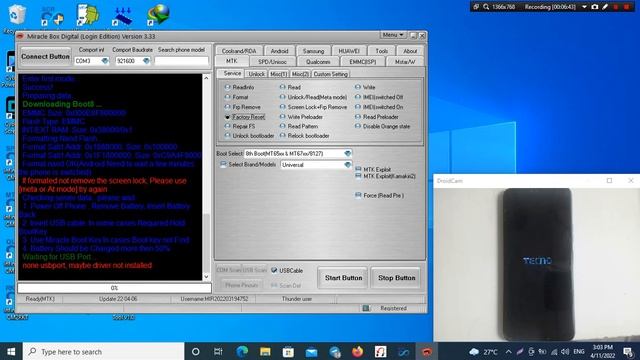Open the About tab
Image resolution: width=640 pixels, height=360 pixels.
(410, 51)
